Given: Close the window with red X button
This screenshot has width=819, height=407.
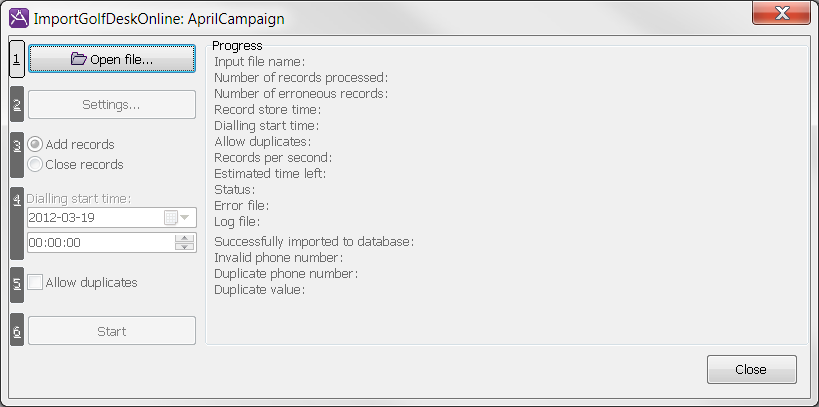Looking at the screenshot, I should (x=784, y=15).
